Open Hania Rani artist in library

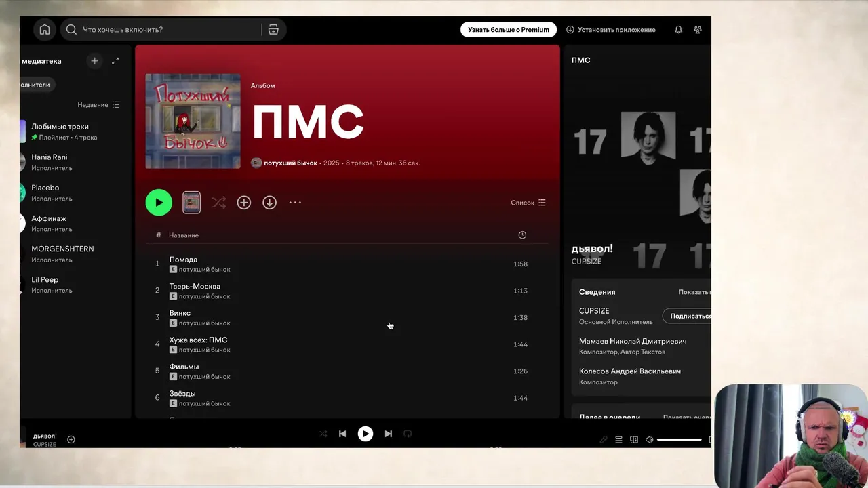coord(75,162)
